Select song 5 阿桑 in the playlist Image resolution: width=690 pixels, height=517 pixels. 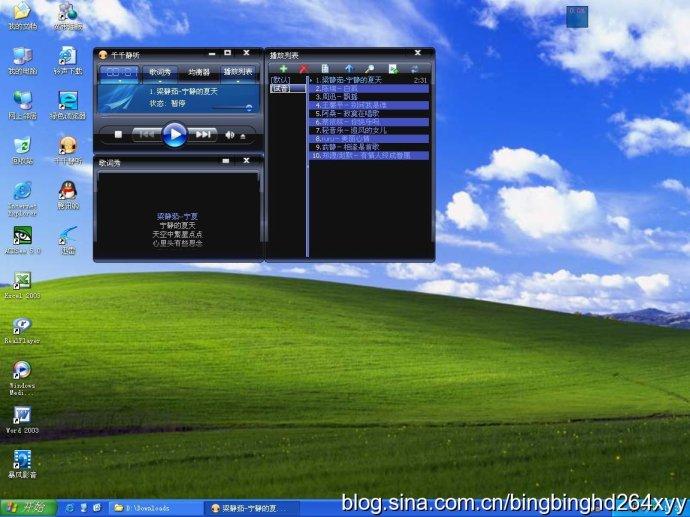coord(369,114)
